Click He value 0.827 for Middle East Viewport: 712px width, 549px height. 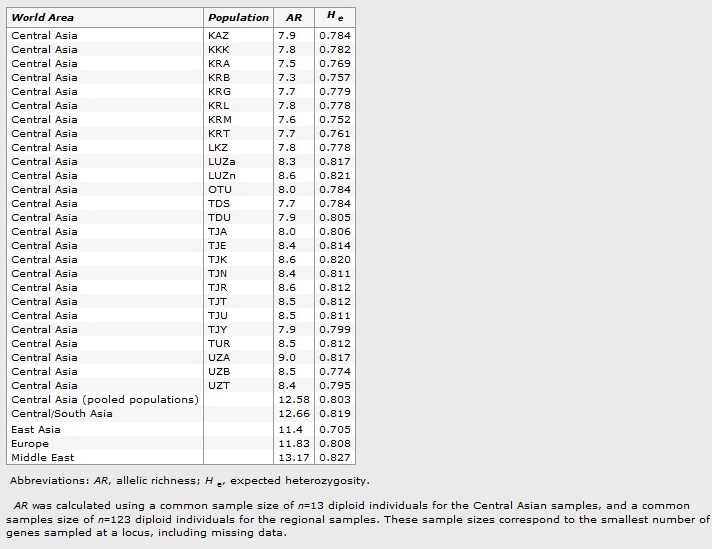[x=335, y=458]
